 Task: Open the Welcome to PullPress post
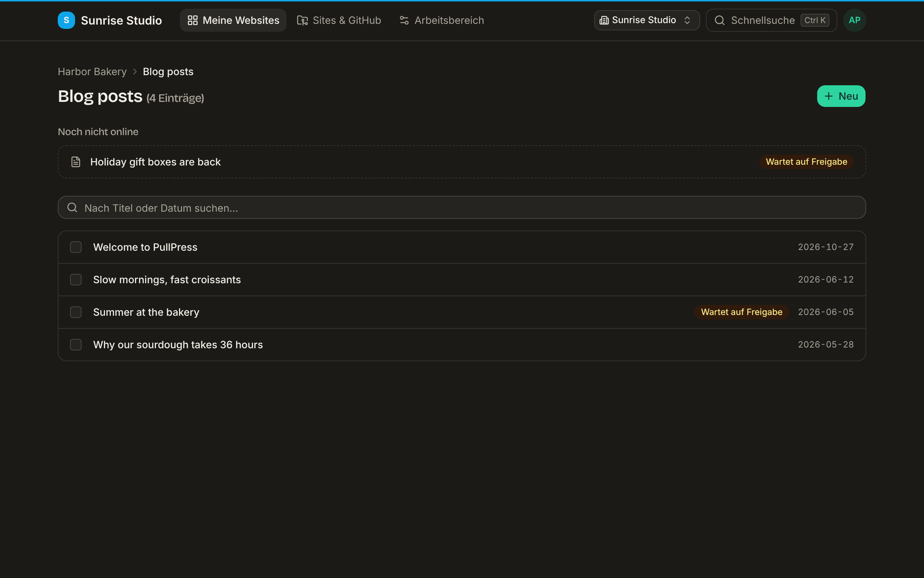[462, 247]
